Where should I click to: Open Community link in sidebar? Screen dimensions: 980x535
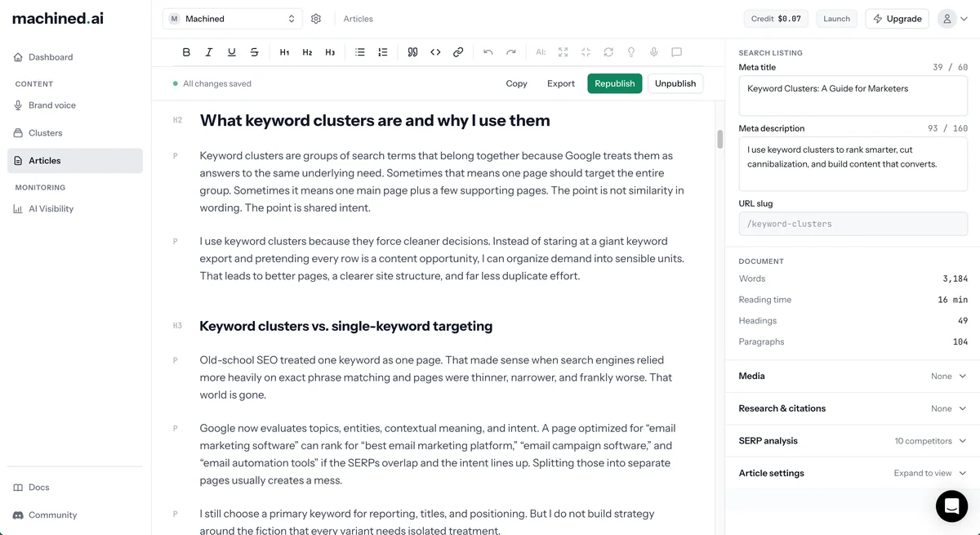point(75,515)
